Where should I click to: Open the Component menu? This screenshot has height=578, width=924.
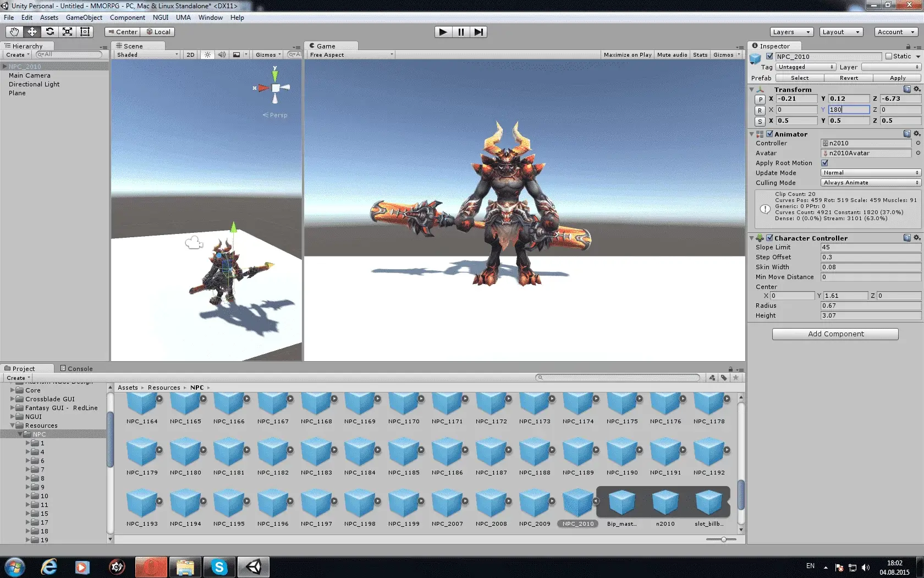coord(127,18)
